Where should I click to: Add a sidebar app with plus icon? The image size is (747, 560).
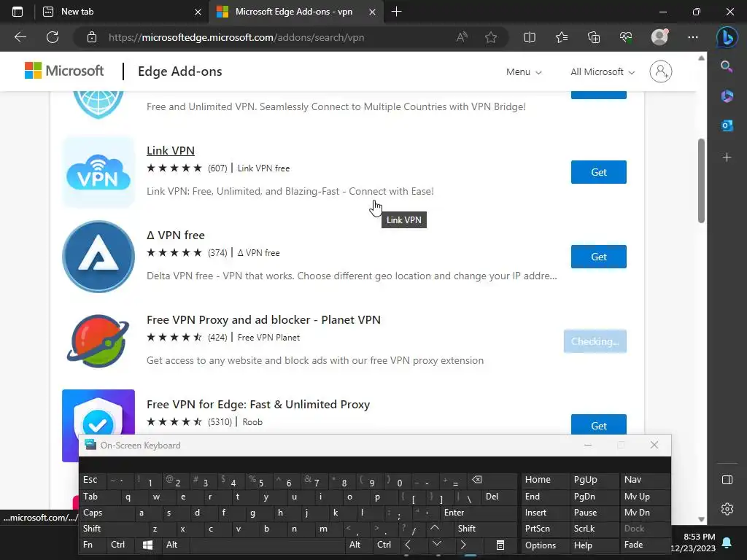[x=727, y=157]
